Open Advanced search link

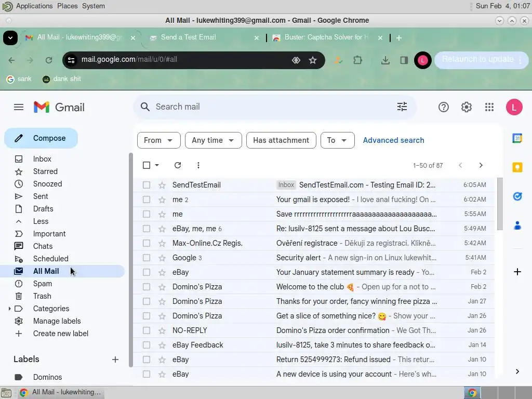click(x=394, y=140)
